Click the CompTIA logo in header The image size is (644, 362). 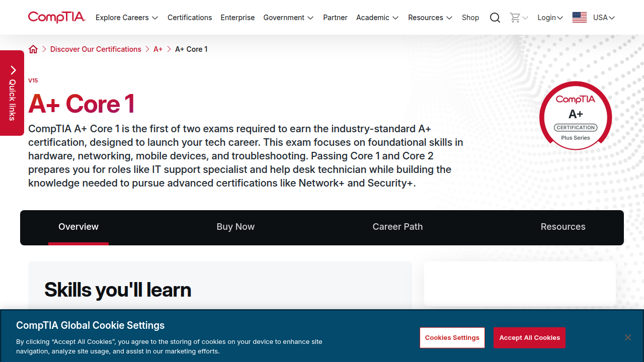click(x=57, y=18)
